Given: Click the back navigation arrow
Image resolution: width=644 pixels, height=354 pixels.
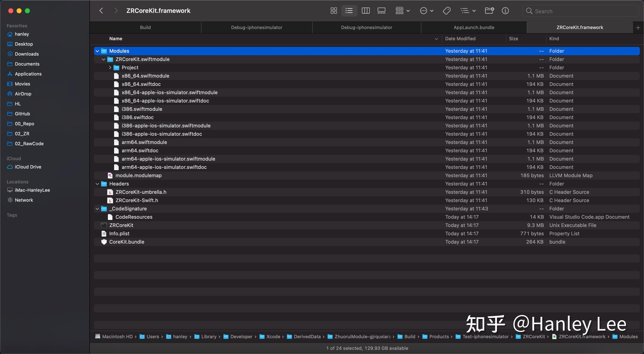Looking at the screenshot, I should [101, 11].
